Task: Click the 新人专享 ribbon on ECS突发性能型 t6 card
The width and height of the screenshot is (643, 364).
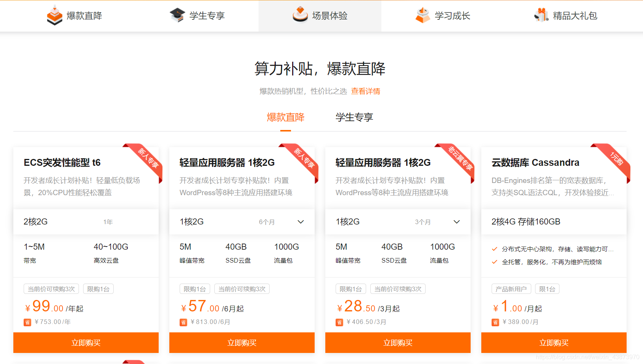Action: point(146,161)
